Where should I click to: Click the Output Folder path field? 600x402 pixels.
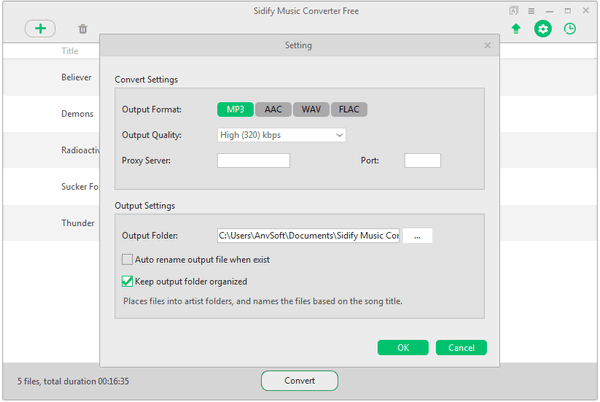(x=308, y=236)
